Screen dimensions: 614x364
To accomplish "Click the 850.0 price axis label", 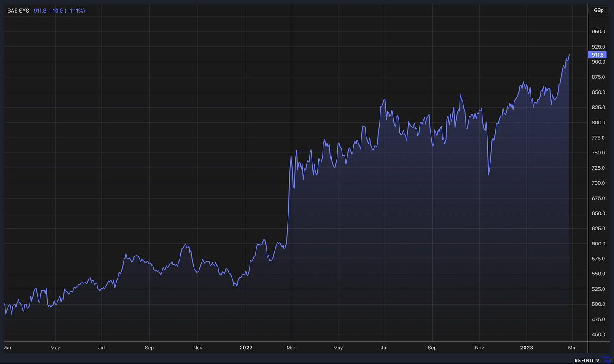I will 598,92.
